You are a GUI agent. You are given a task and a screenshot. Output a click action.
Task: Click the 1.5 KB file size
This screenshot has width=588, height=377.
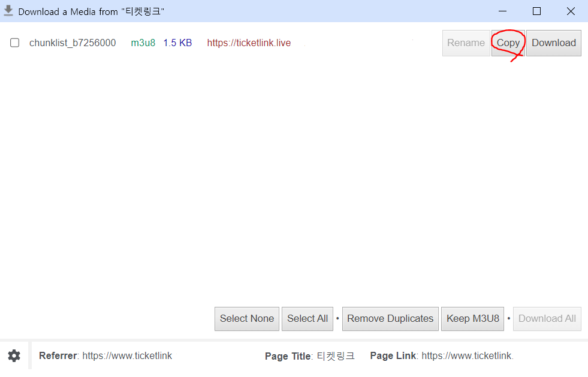[177, 43]
